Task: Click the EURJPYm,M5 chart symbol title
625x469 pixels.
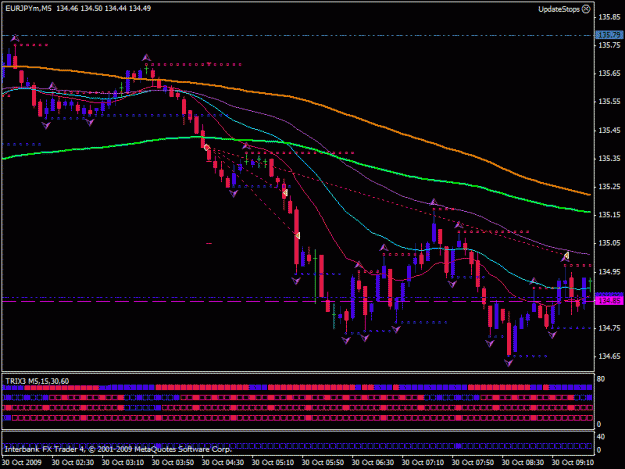Action: tap(28, 8)
